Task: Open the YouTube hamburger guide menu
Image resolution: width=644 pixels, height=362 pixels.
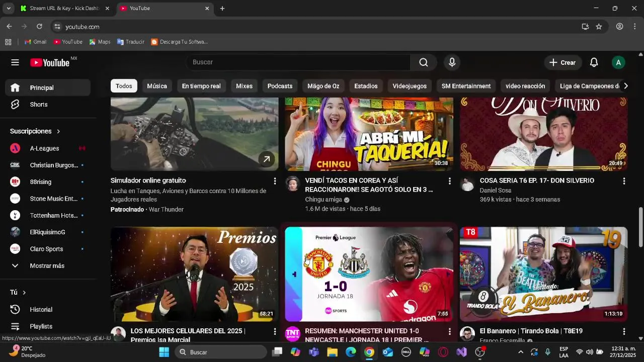Action: tap(15, 62)
